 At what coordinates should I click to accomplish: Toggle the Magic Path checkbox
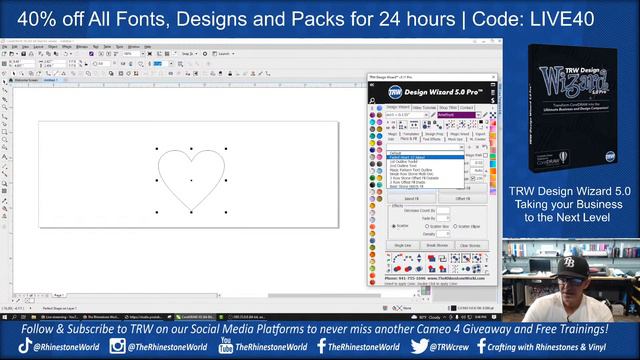[485, 156]
